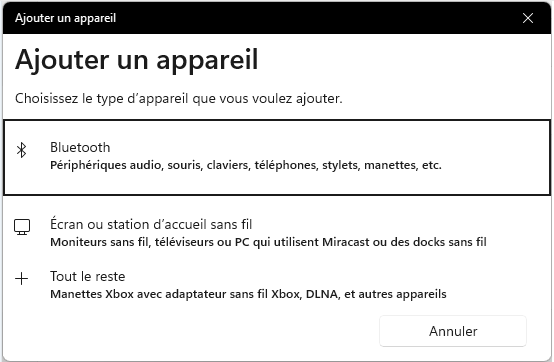Pick the Tout le reste option title
The height and width of the screenshot is (362, 554).
click(x=88, y=276)
